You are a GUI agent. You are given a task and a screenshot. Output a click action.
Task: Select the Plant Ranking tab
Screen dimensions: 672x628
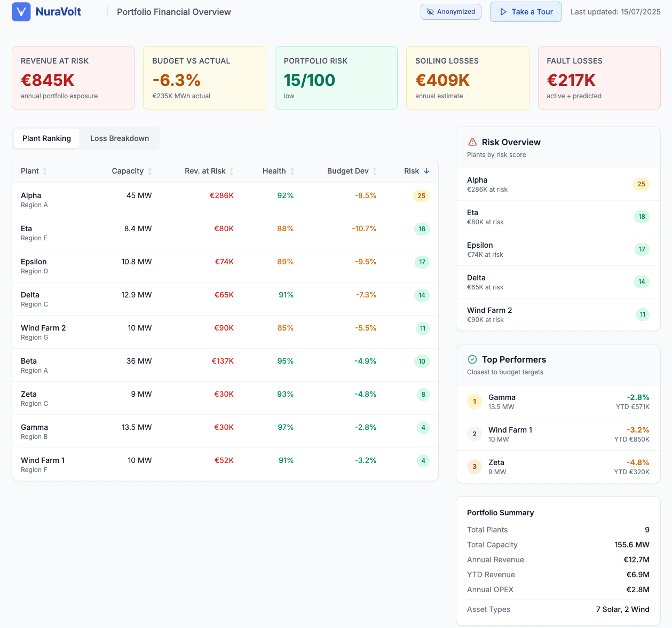pyautogui.click(x=46, y=138)
